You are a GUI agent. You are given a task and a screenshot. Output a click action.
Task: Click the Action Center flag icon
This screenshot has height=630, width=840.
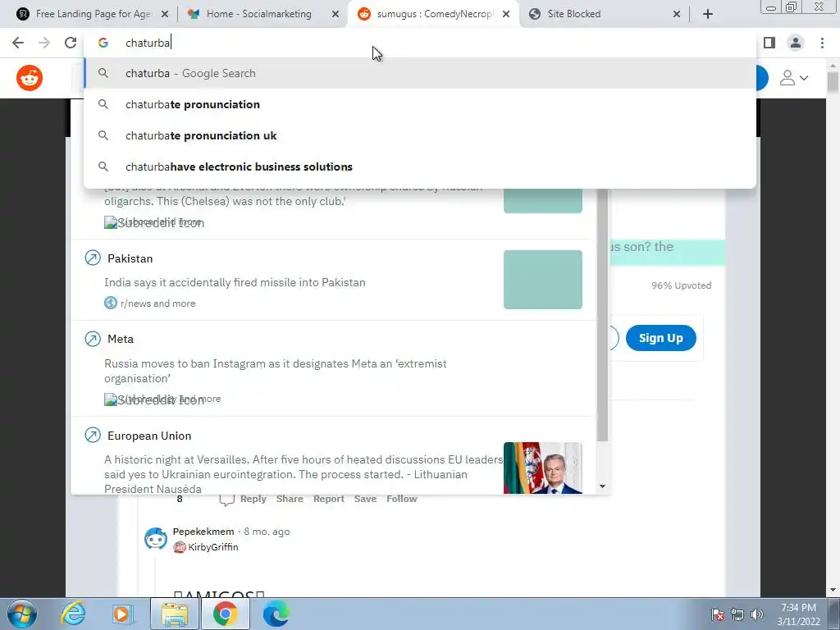click(718, 614)
